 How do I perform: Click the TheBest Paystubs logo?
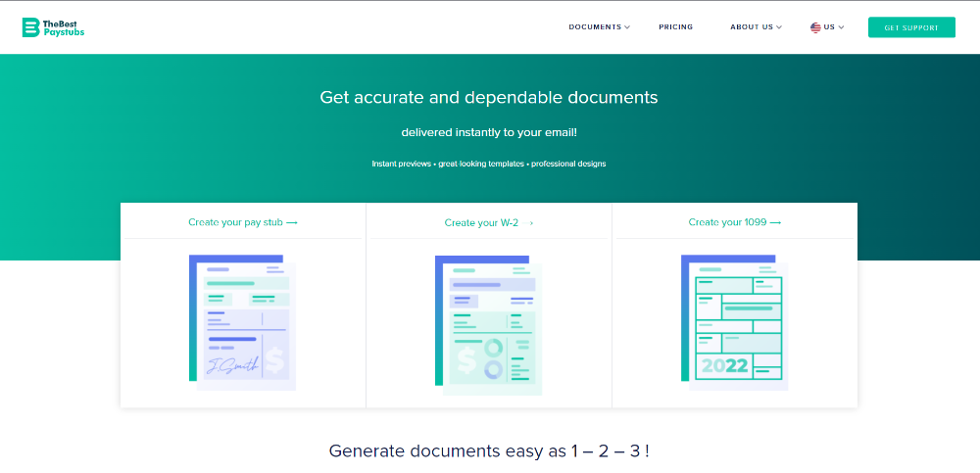[x=53, y=27]
